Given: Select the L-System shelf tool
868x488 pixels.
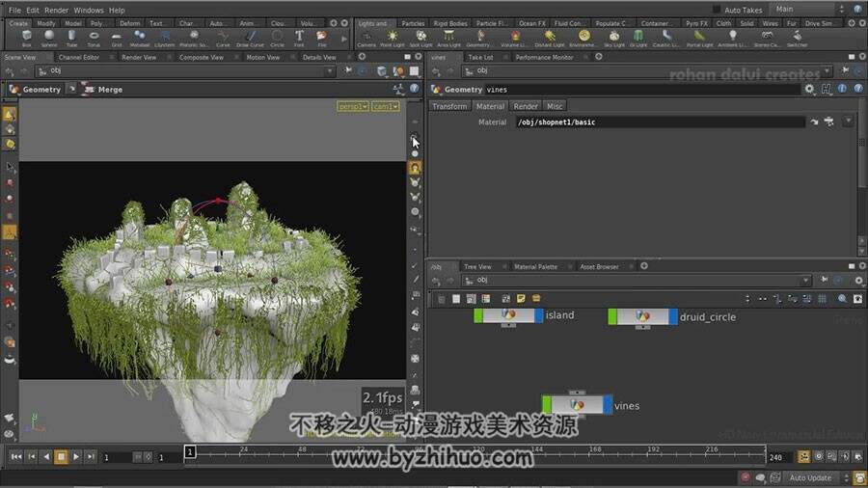Looking at the screenshot, I should (164, 39).
